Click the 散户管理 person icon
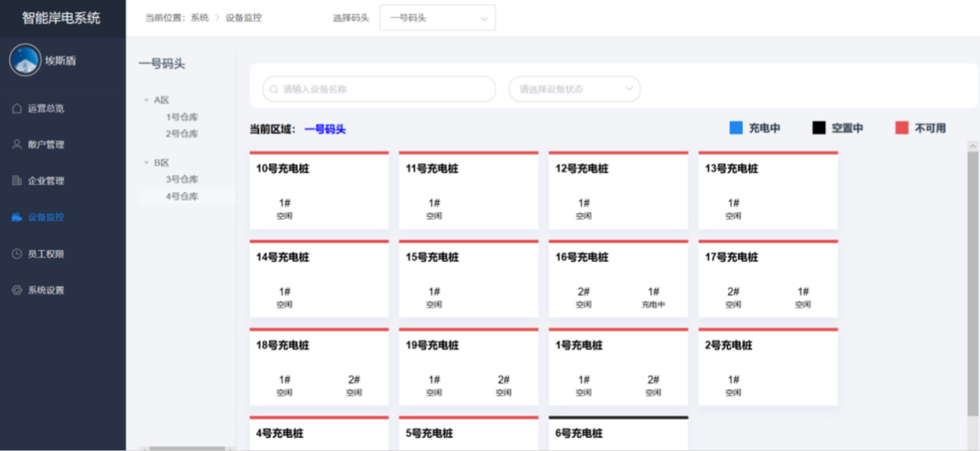The image size is (980, 451). [17, 144]
